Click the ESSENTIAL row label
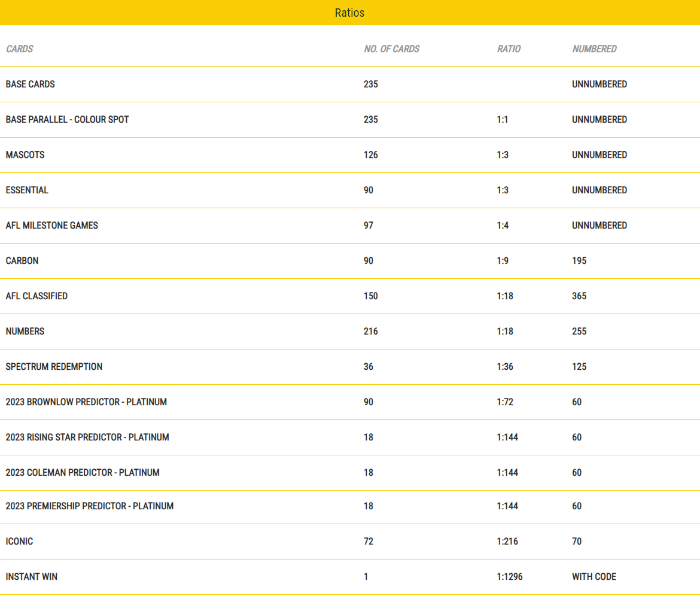This screenshot has height=596, width=700. [27, 190]
